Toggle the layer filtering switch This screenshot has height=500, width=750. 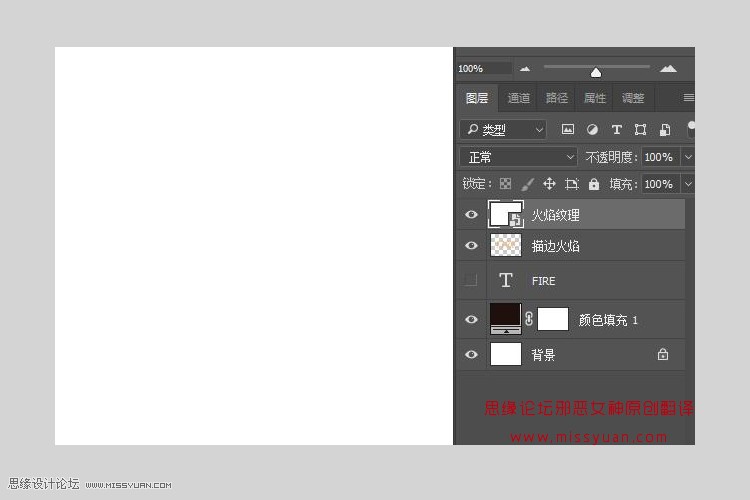pos(691,130)
